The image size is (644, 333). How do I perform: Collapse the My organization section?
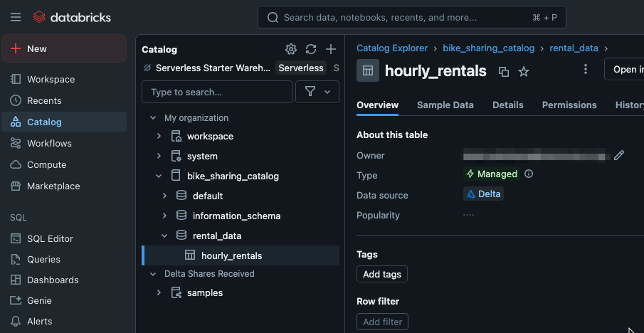[153, 118]
